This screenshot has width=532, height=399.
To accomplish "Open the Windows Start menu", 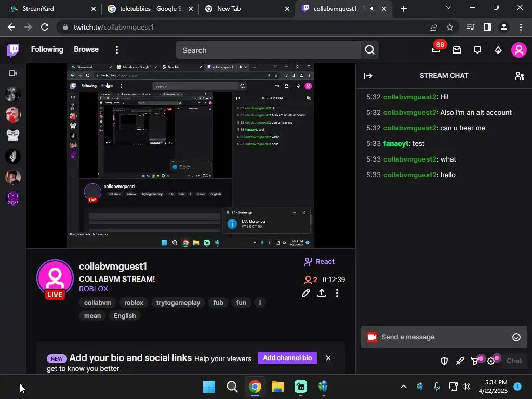I will point(209,387).
